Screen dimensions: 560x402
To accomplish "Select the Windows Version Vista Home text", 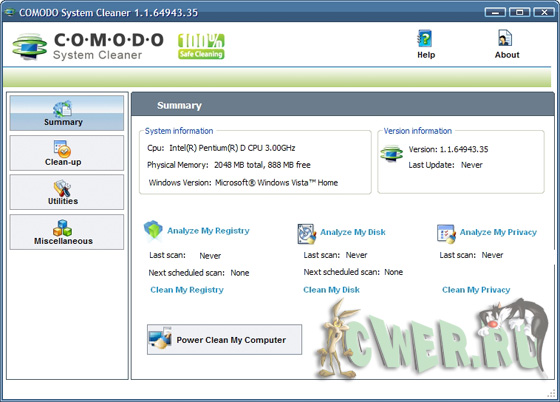I will pyautogui.click(x=243, y=183).
